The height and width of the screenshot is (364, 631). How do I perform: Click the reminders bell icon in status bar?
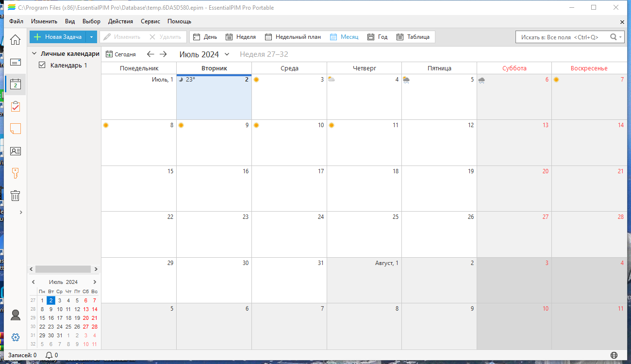click(x=49, y=355)
